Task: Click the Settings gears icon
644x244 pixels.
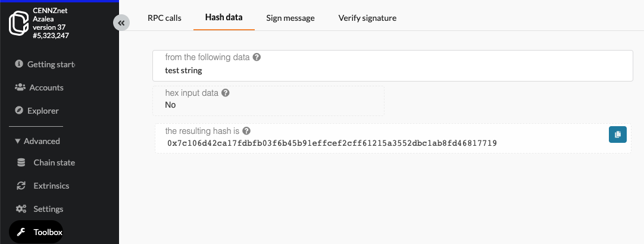Action: (21, 209)
